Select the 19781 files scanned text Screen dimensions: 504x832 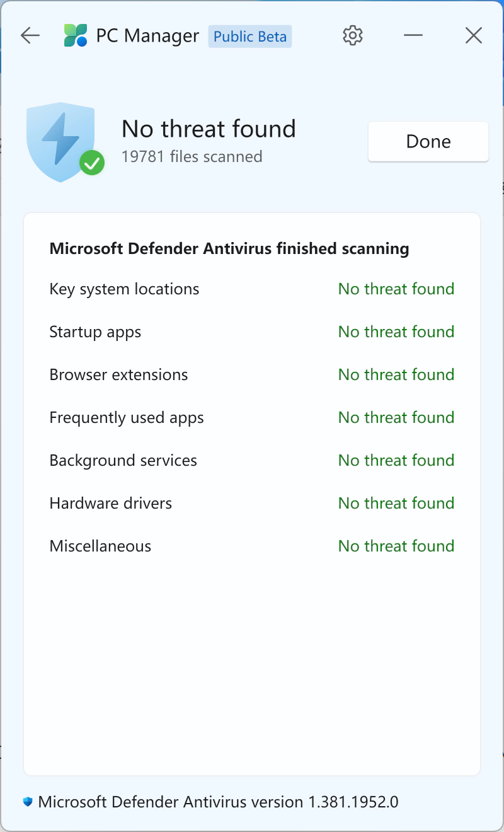(192, 156)
